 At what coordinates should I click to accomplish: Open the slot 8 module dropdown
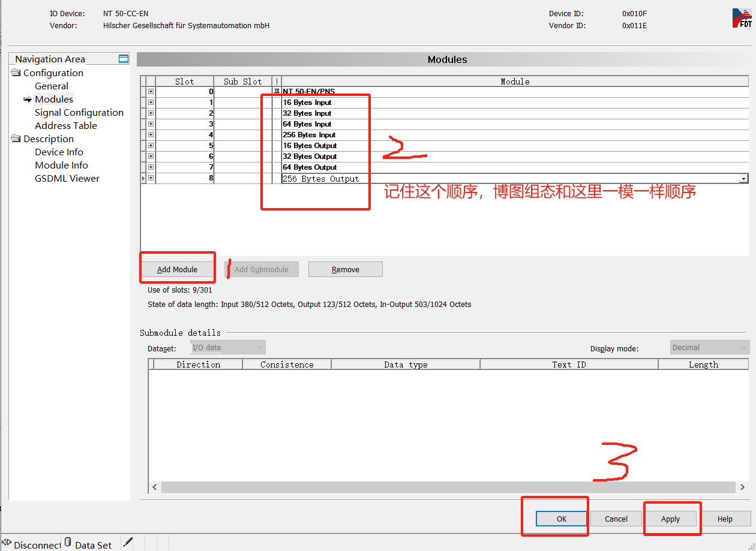pos(743,179)
